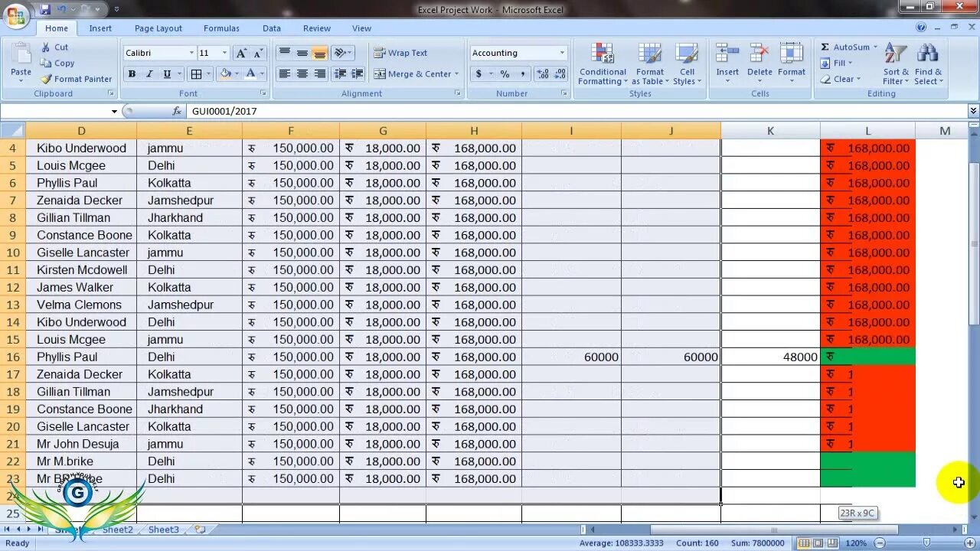Click the Delete cells icon
980x551 pixels.
click(759, 54)
